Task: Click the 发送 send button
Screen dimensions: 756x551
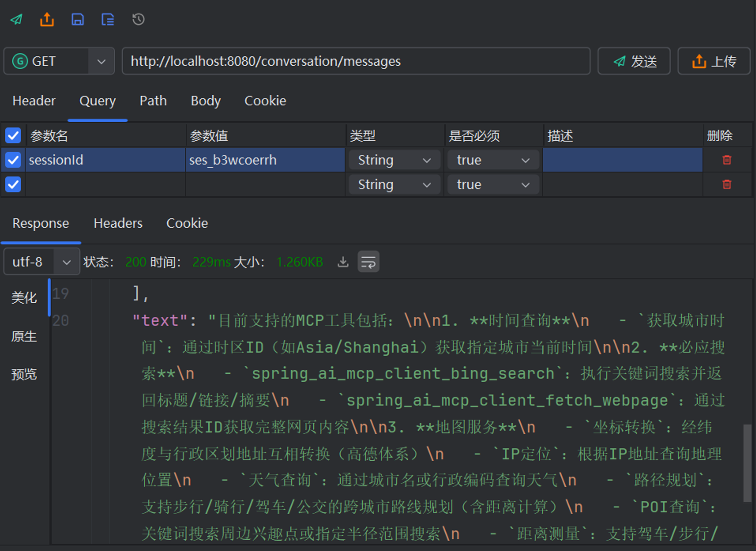Action: point(634,61)
